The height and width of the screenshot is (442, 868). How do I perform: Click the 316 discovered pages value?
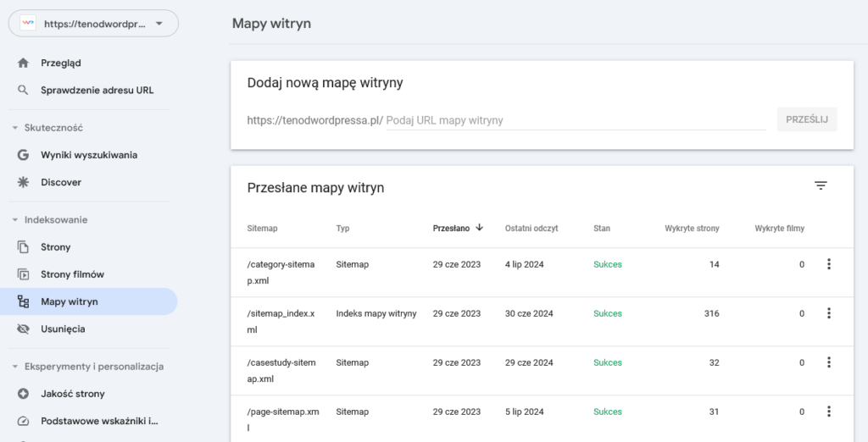pyautogui.click(x=711, y=313)
